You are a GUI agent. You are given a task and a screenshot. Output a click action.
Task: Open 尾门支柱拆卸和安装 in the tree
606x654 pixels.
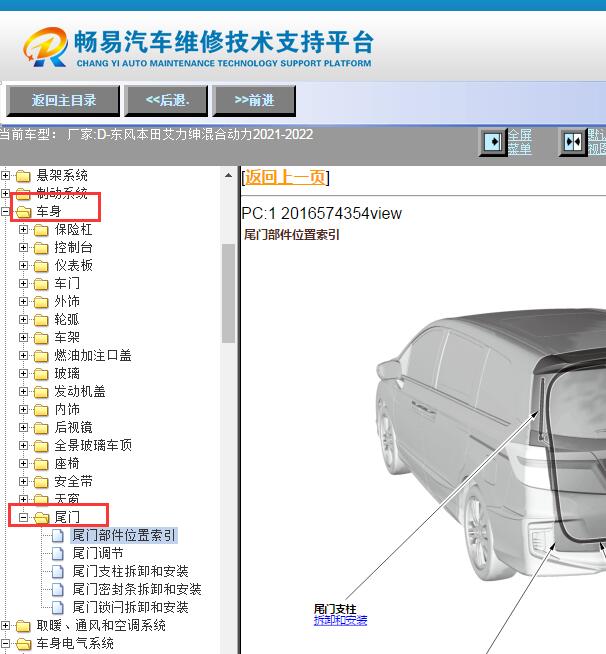pos(130,571)
